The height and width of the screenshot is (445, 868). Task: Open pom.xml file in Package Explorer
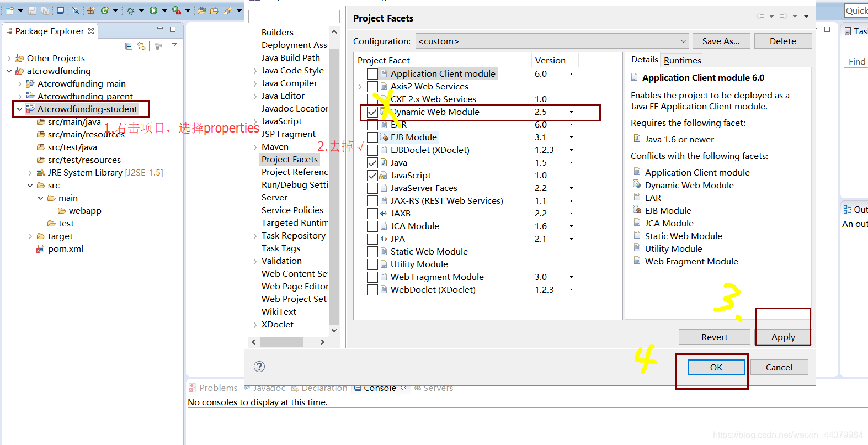[65, 248]
